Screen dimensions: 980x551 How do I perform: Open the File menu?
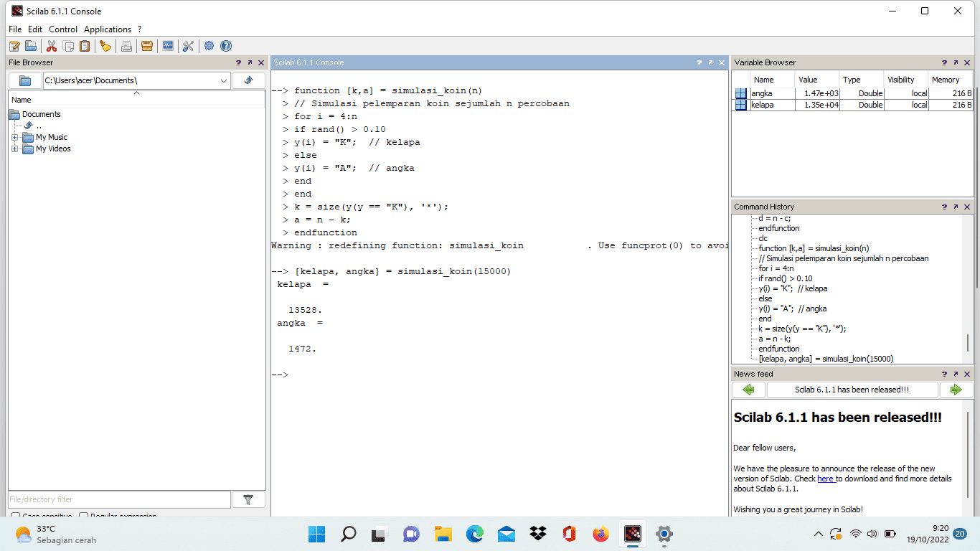coord(15,29)
